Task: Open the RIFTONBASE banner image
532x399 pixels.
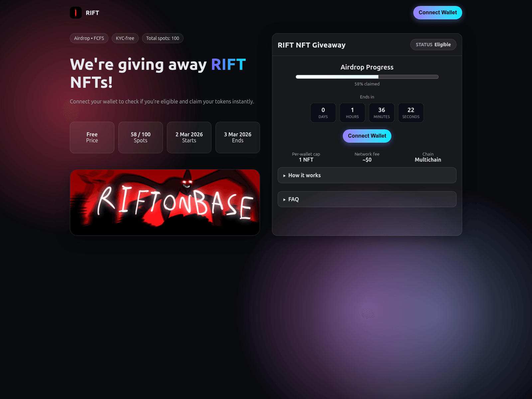Action: 165,202
